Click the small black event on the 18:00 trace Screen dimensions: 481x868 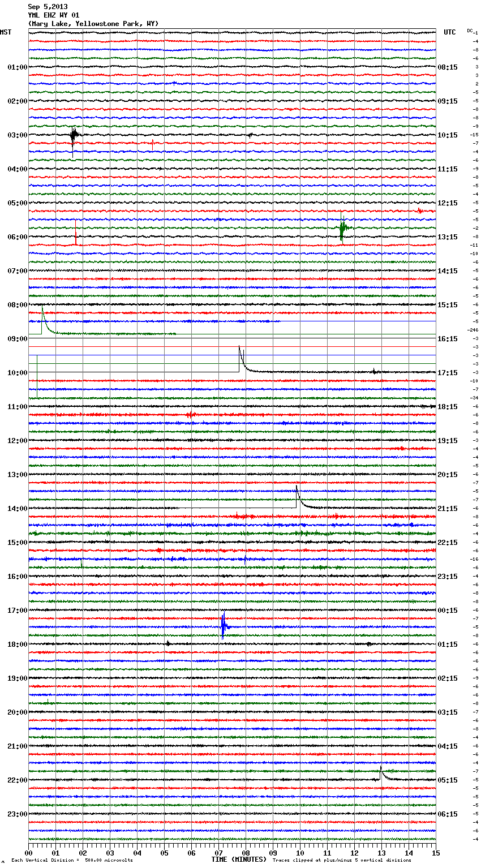[x=168, y=643]
